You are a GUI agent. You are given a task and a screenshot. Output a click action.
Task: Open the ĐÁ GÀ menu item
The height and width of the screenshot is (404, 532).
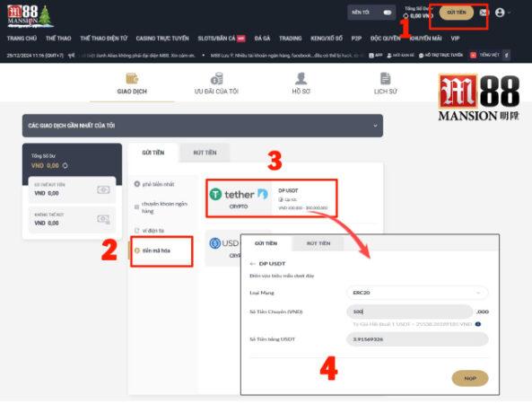pyautogui.click(x=262, y=39)
